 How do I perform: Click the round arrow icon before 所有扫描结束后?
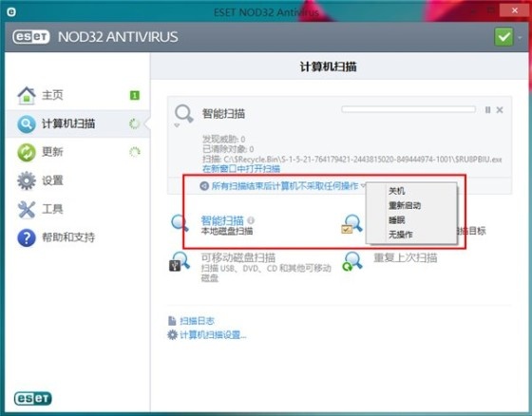pos(204,186)
